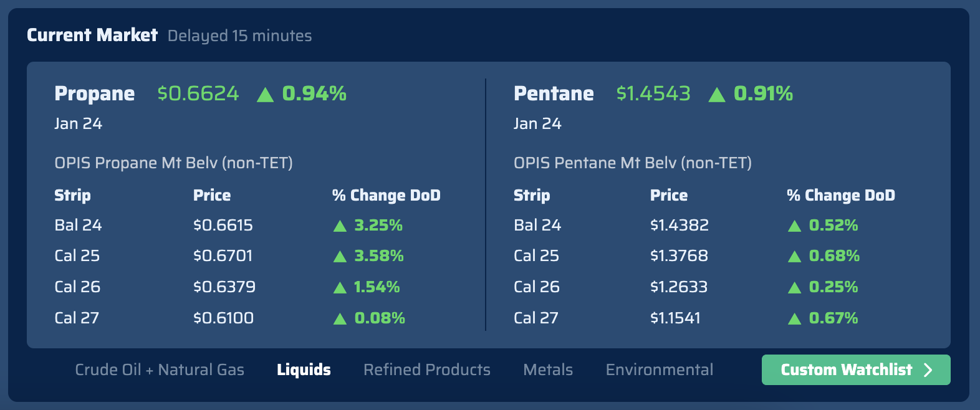
Task: Click the triangle indicator next to Propane Cal 27 0.08%
Action: pyautogui.click(x=340, y=318)
